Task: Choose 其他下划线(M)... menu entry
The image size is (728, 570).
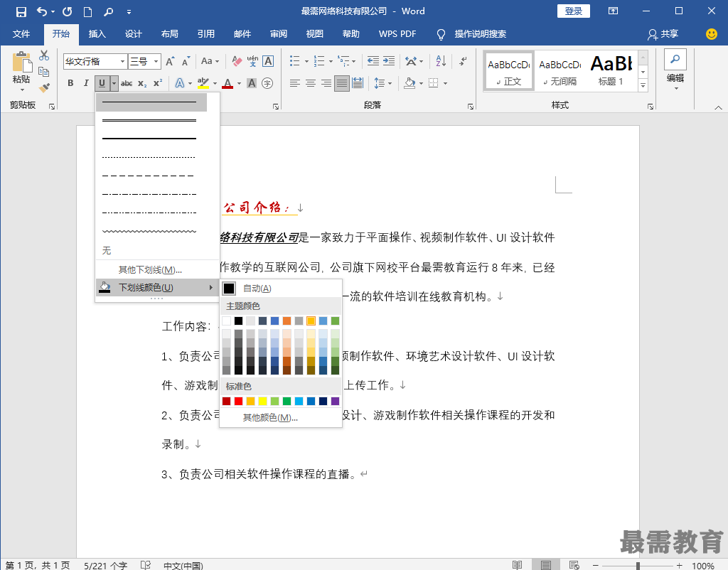Action: (x=157, y=269)
